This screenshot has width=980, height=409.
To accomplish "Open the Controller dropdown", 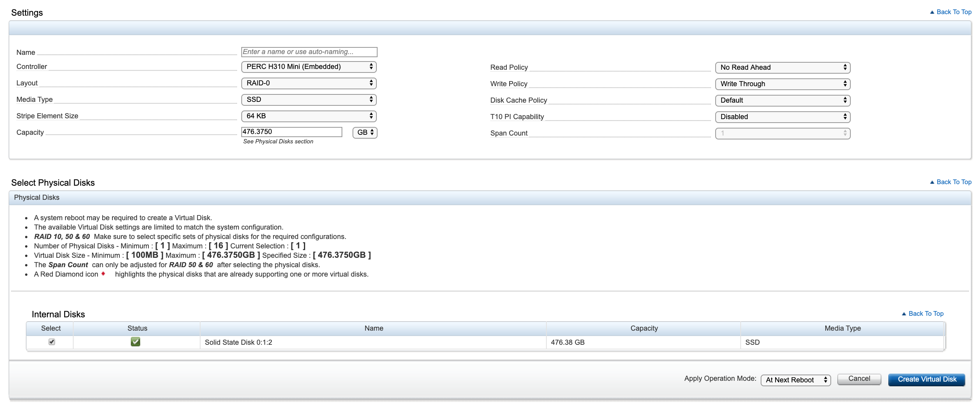I will (309, 67).
